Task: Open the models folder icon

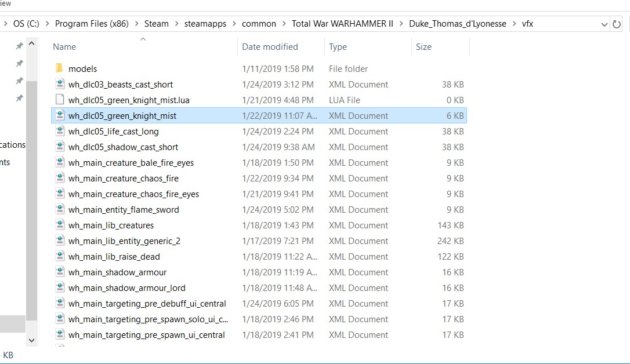Action: coord(60,68)
